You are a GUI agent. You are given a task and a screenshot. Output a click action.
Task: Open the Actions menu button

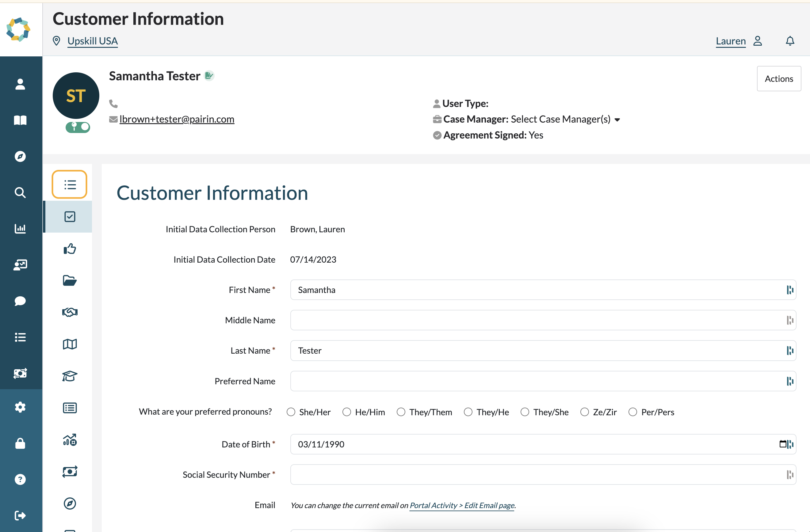(779, 78)
